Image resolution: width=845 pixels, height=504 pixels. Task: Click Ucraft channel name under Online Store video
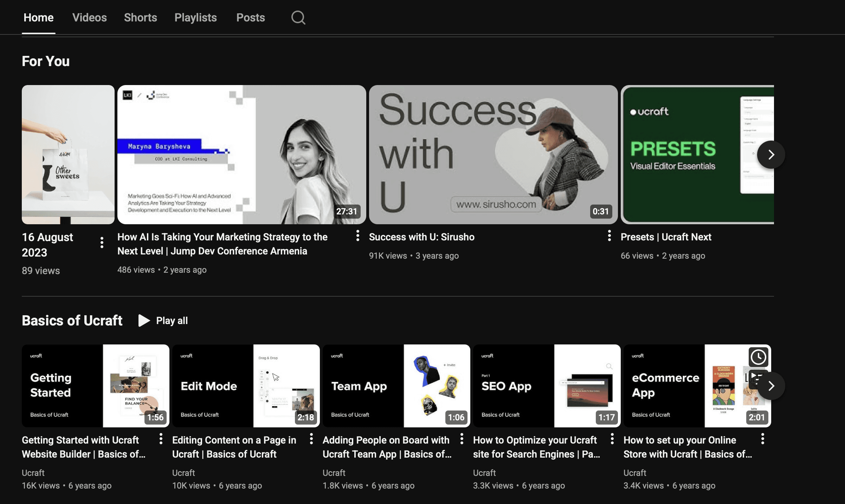[635, 473]
